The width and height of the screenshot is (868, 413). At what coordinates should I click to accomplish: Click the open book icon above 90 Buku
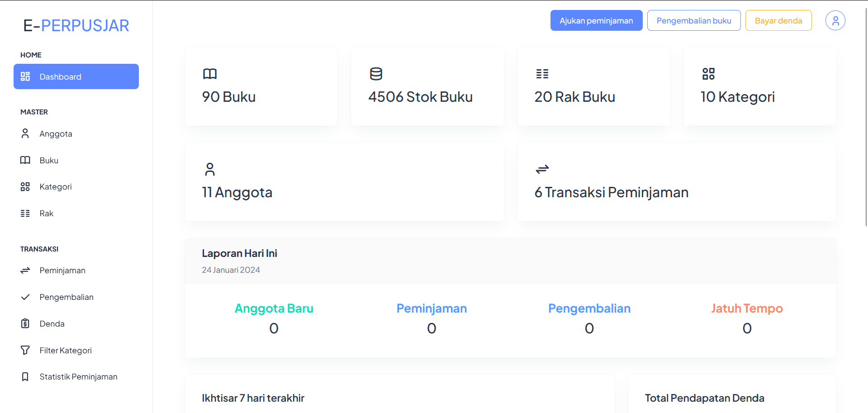coord(210,74)
